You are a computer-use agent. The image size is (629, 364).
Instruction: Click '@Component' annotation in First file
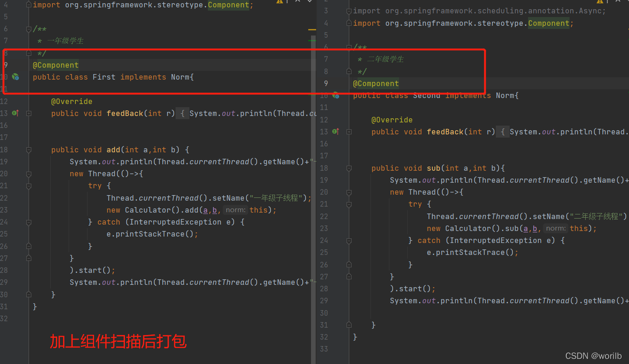click(x=56, y=65)
